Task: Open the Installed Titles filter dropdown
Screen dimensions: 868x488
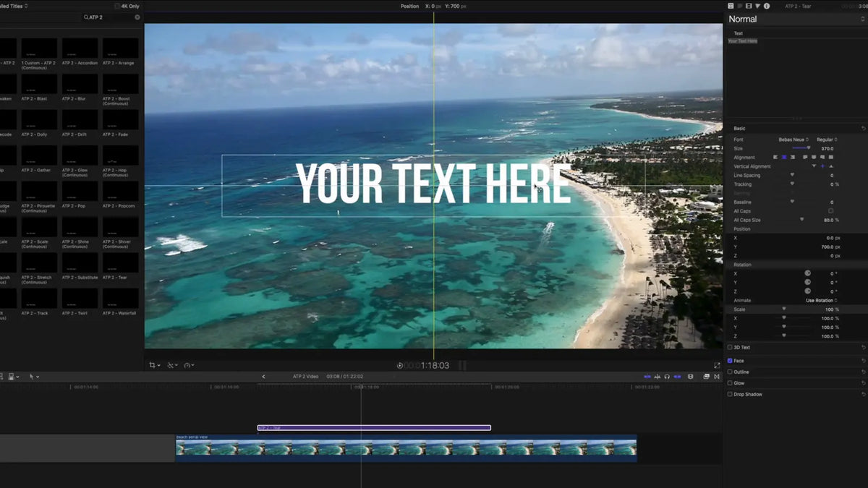Action: [x=13, y=6]
